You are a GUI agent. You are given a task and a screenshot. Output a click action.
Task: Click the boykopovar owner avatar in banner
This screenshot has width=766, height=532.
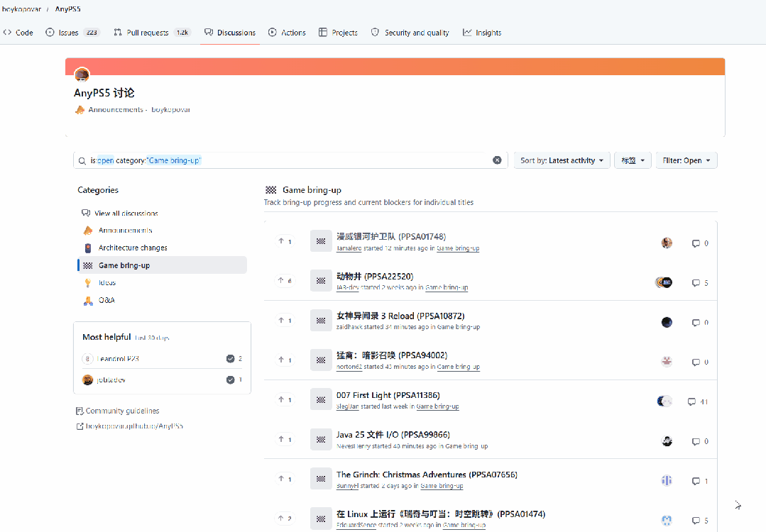(x=82, y=74)
